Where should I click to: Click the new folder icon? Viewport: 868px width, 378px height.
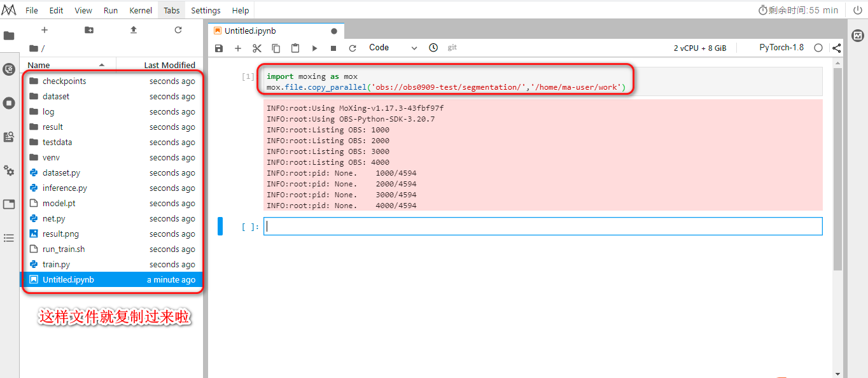(89, 30)
